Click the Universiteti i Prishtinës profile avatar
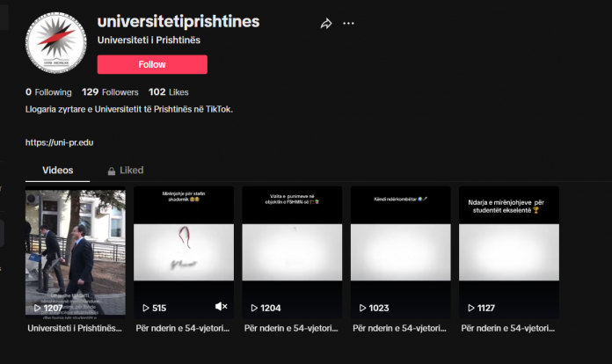Screen dimensions: 612x364 pos(55,42)
